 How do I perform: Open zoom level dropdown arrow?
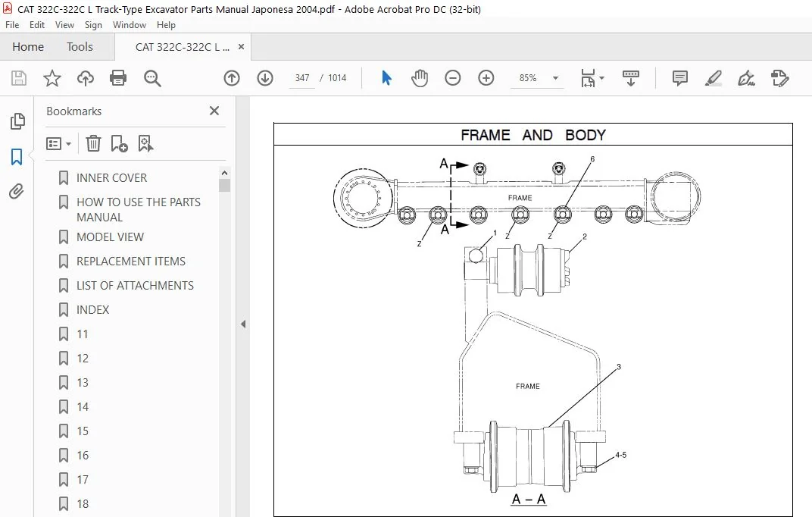click(x=555, y=78)
